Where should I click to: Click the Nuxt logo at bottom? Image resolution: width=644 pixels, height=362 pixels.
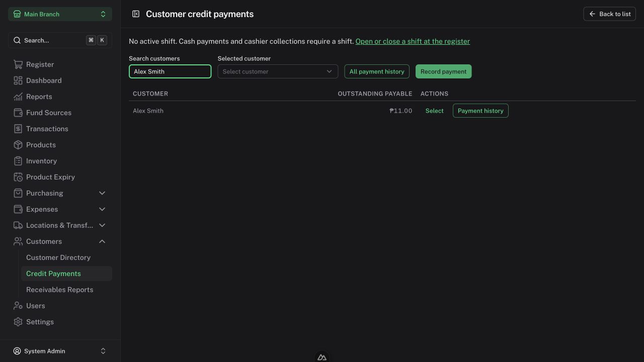(x=322, y=357)
